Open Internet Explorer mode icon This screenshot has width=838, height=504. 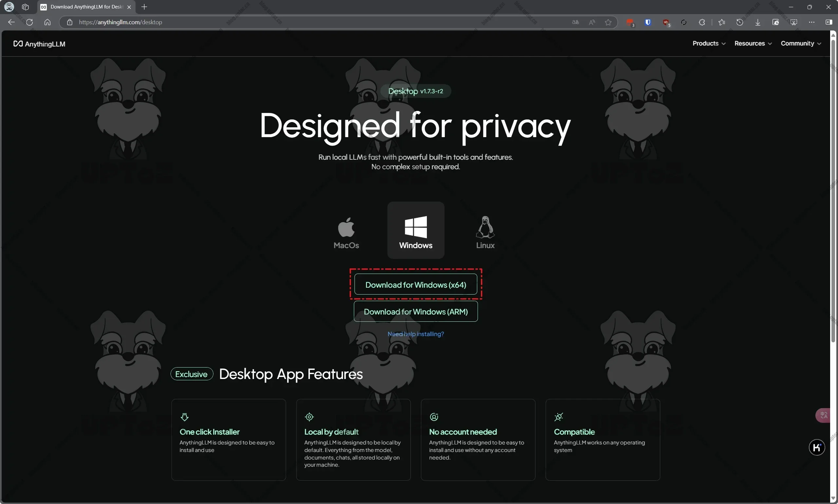pos(775,22)
